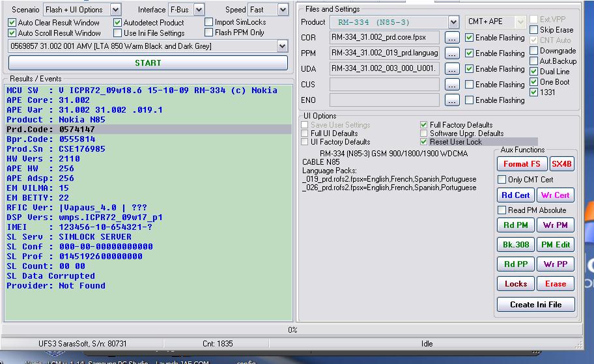Click the START button
594x364 pixels.
[148, 63]
